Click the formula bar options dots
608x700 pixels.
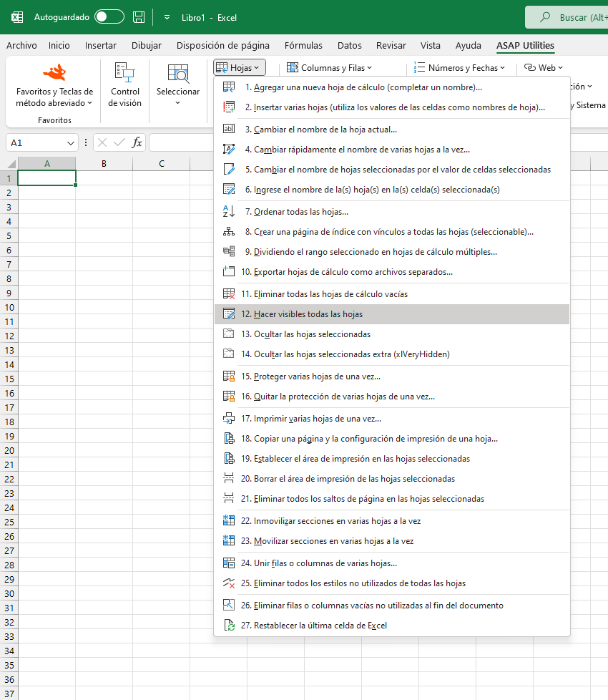[86, 143]
